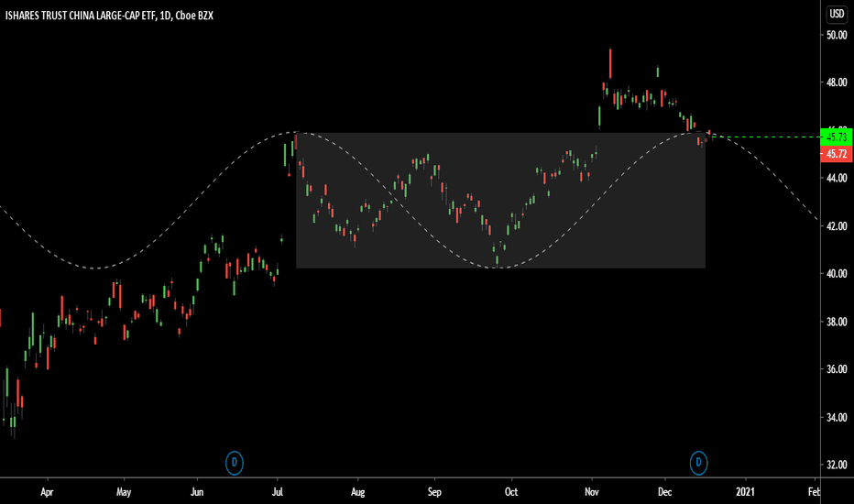The width and height of the screenshot is (854, 504).
Task: Click the Aug label on time axis
Action: tap(358, 492)
